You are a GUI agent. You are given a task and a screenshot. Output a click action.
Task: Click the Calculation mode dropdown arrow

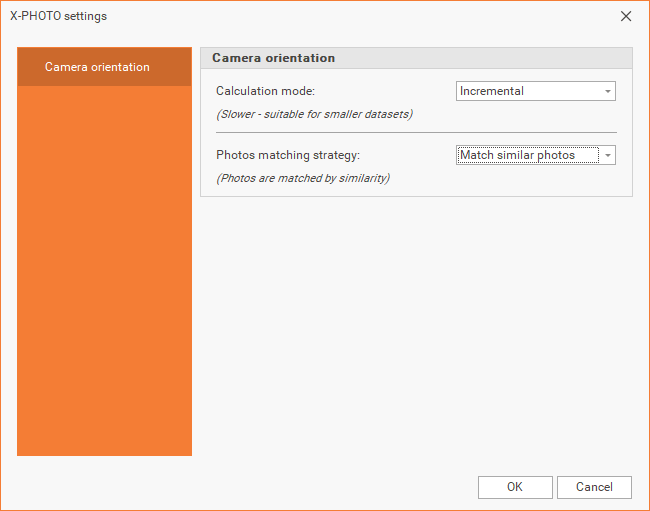coord(607,92)
